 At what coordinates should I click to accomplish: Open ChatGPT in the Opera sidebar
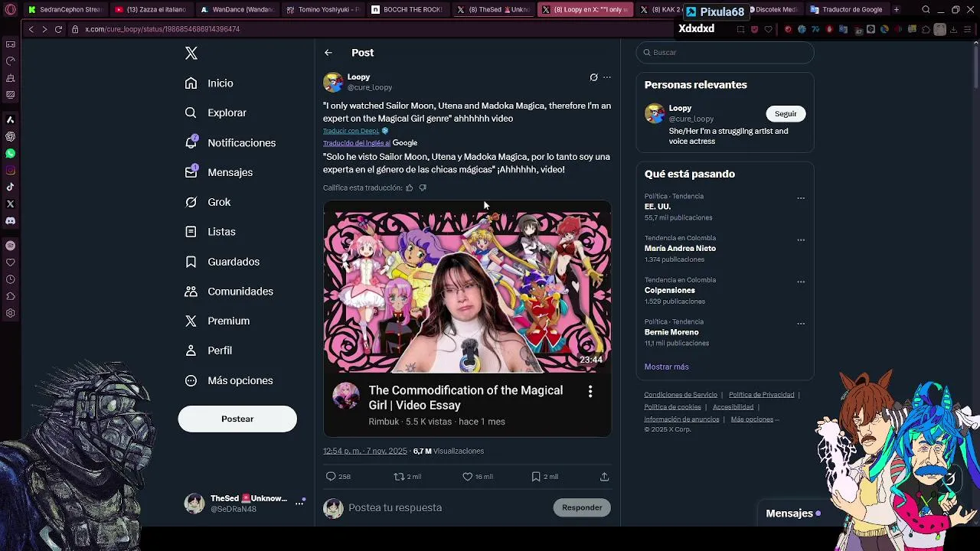pyautogui.click(x=10, y=137)
